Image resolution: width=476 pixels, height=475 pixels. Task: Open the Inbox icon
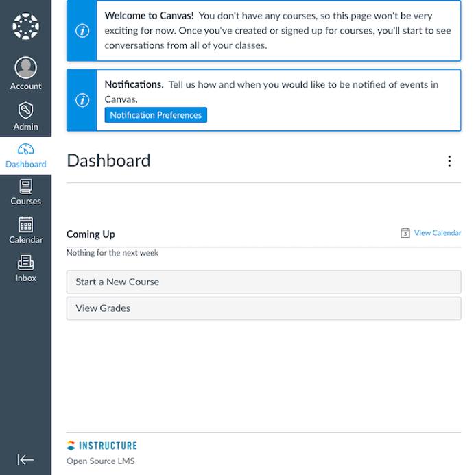point(25,263)
